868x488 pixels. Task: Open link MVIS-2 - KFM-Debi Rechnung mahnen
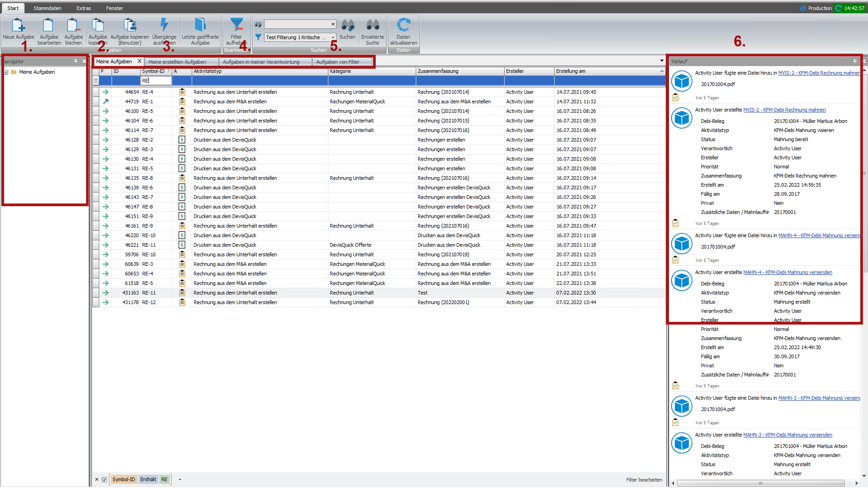click(x=784, y=110)
